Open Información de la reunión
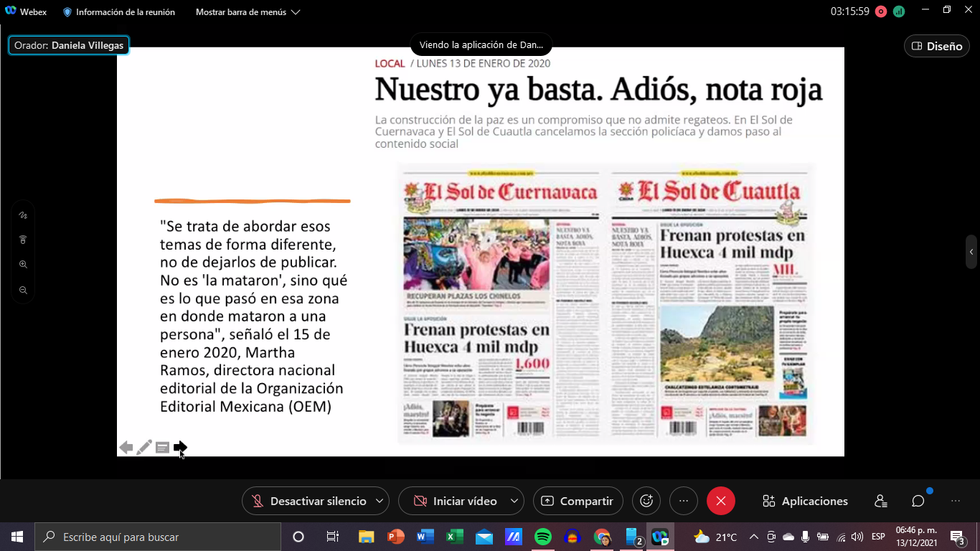Image resolution: width=980 pixels, height=551 pixels. [x=119, y=12]
